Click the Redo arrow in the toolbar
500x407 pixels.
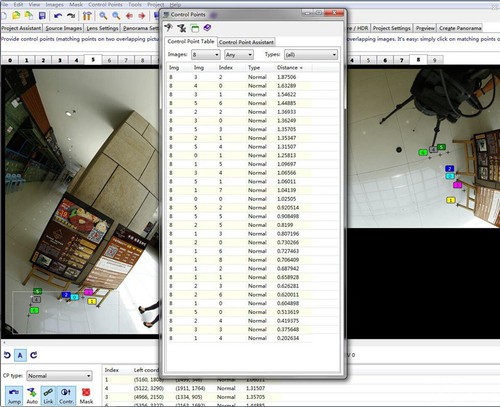[x=71, y=16]
